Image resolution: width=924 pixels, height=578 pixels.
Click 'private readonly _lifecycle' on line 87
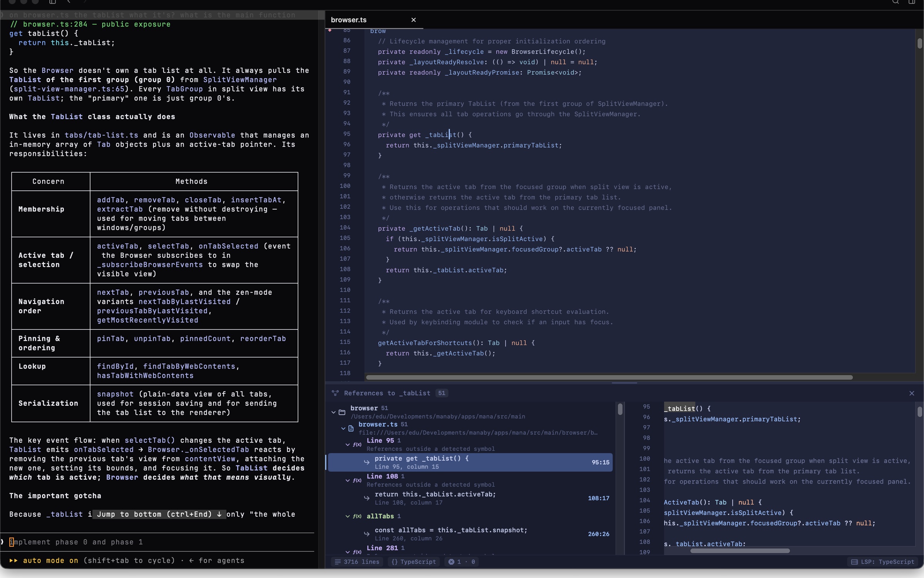tap(431, 52)
